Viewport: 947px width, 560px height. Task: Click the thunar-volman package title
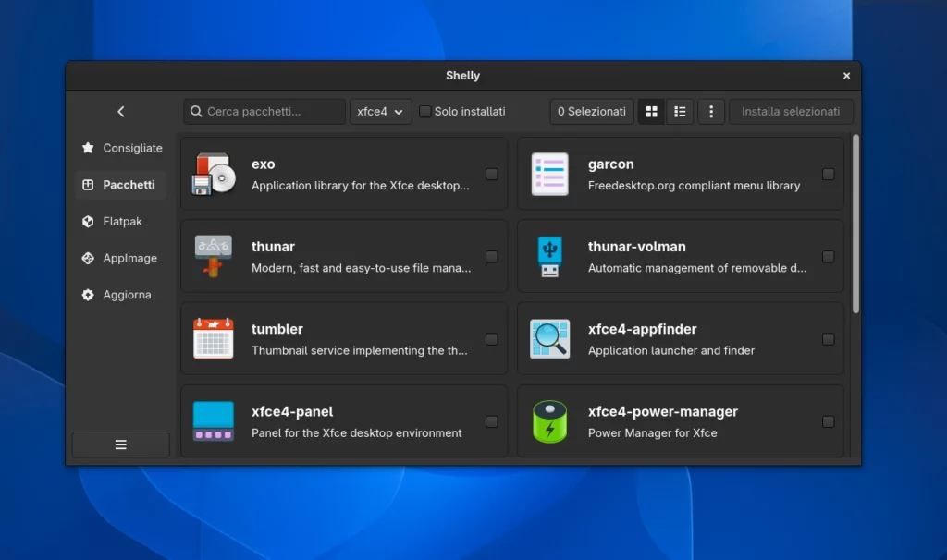(636, 247)
